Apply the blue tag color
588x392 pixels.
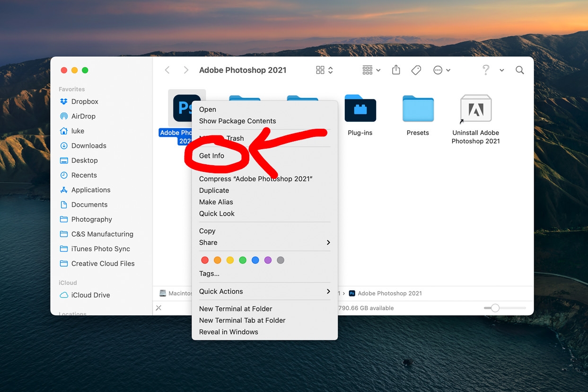click(x=255, y=260)
